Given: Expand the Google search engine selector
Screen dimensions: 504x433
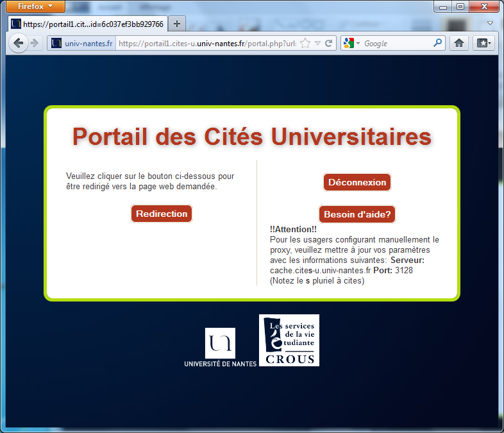Looking at the screenshot, I should click(x=352, y=44).
